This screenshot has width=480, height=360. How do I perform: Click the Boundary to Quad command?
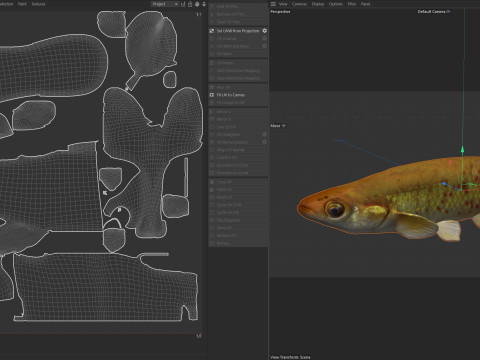tap(238, 173)
